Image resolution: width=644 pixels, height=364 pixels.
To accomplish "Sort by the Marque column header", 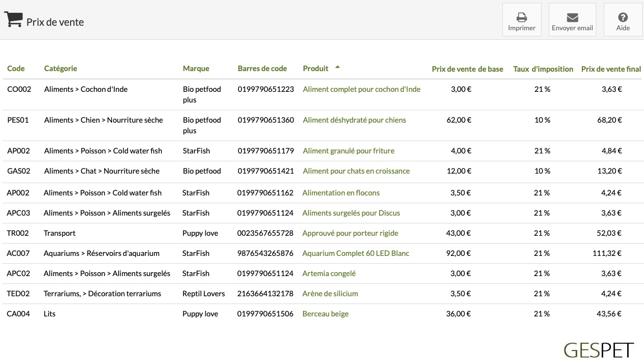I will point(196,69).
